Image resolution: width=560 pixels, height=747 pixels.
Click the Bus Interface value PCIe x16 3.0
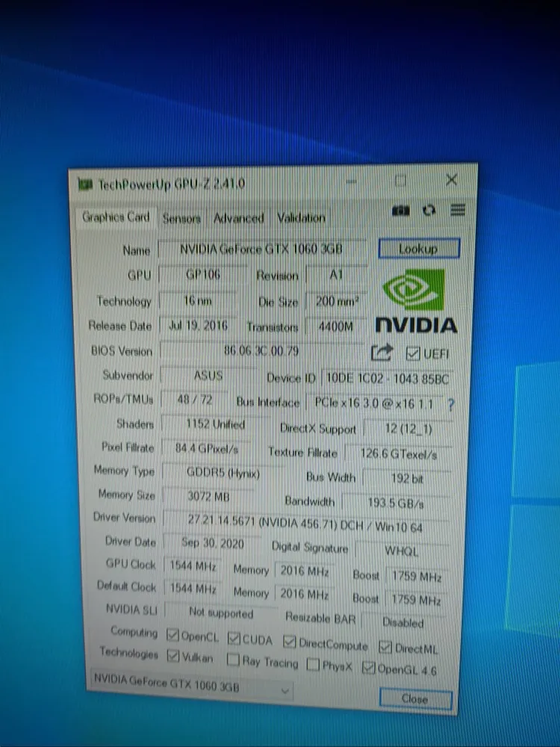coord(374,404)
